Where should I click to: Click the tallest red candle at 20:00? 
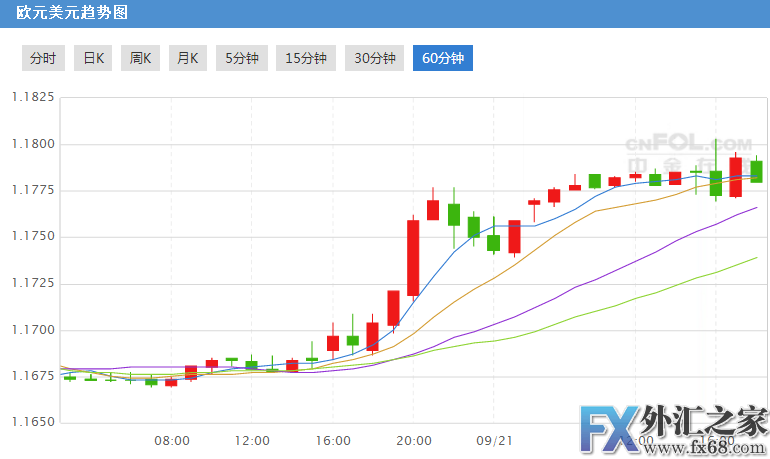click(413, 257)
